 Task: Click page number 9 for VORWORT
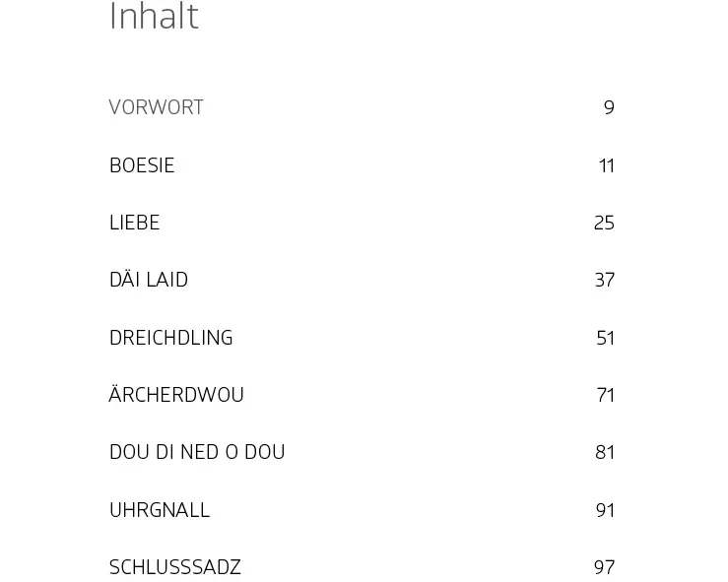tap(609, 107)
